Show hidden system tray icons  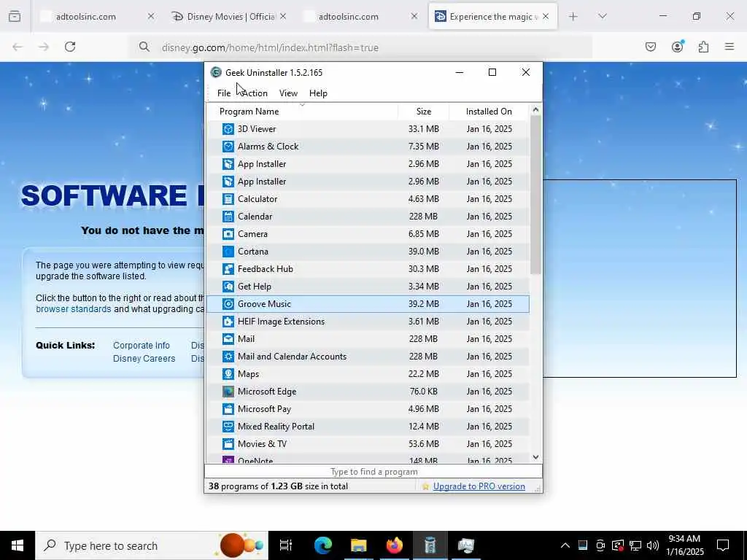565,545
